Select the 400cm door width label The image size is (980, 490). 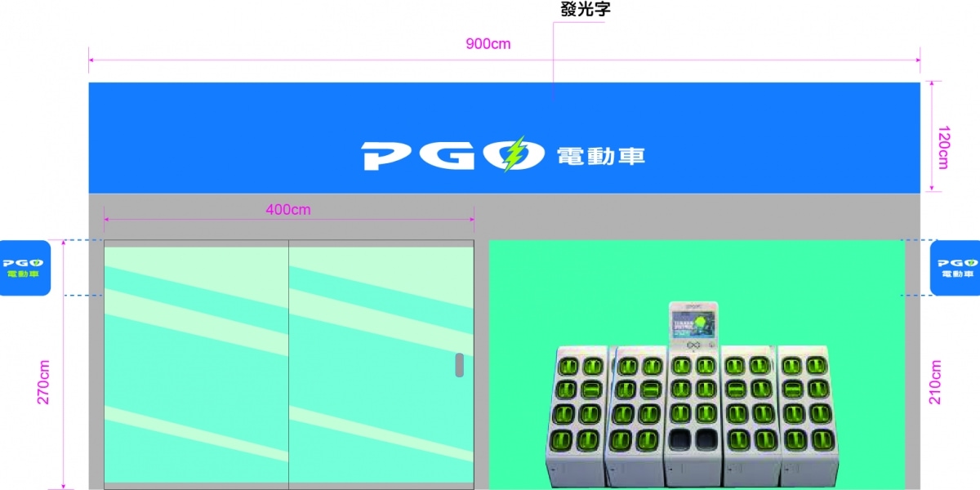pyautogui.click(x=287, y=210)
